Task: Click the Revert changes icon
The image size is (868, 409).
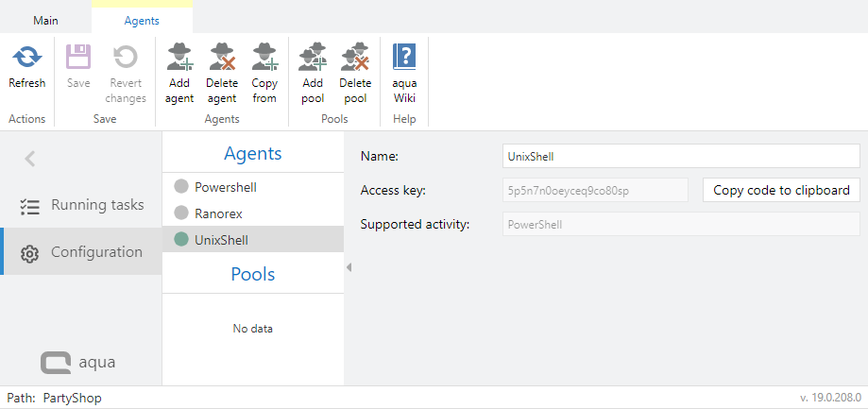Action: (126, 59)
